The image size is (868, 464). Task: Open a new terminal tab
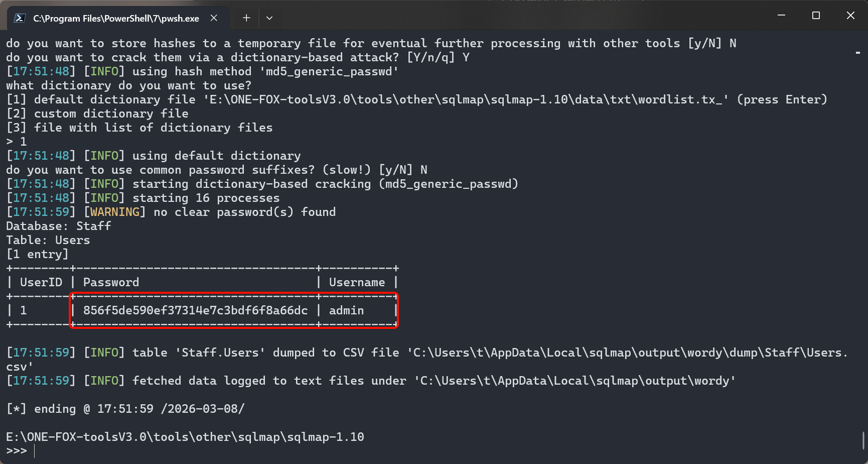[x=246, y=18]
